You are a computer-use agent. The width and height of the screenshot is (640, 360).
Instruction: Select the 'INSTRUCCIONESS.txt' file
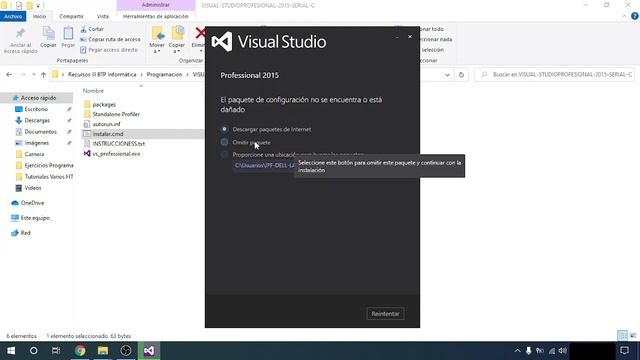(114, 144)
